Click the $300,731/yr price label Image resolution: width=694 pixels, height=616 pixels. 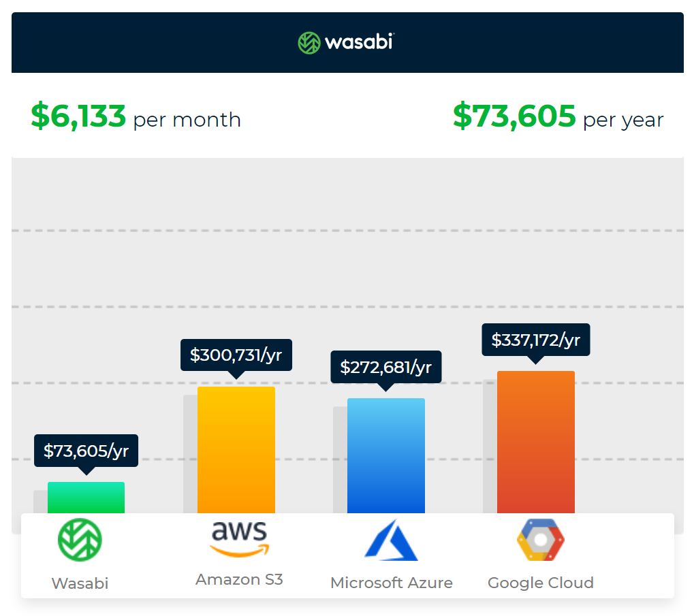pos(236,355)
